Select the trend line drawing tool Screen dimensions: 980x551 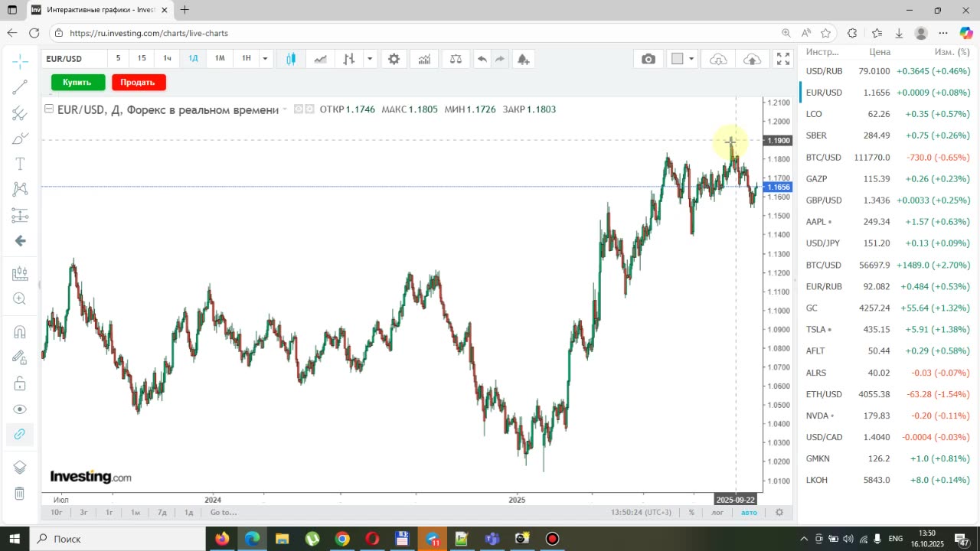pyautogui.click(x=20, y=86)
